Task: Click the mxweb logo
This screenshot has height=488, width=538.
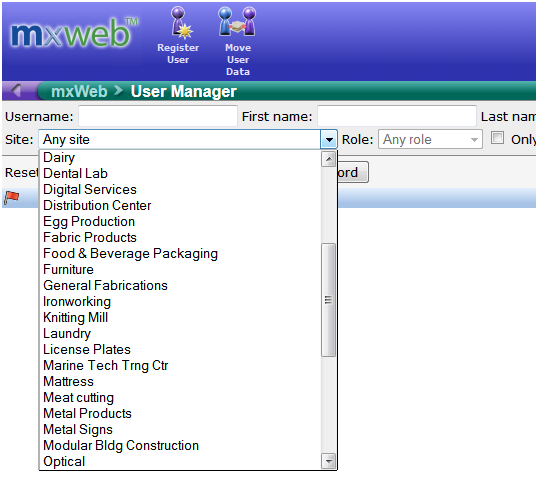Action: [74, 33]
